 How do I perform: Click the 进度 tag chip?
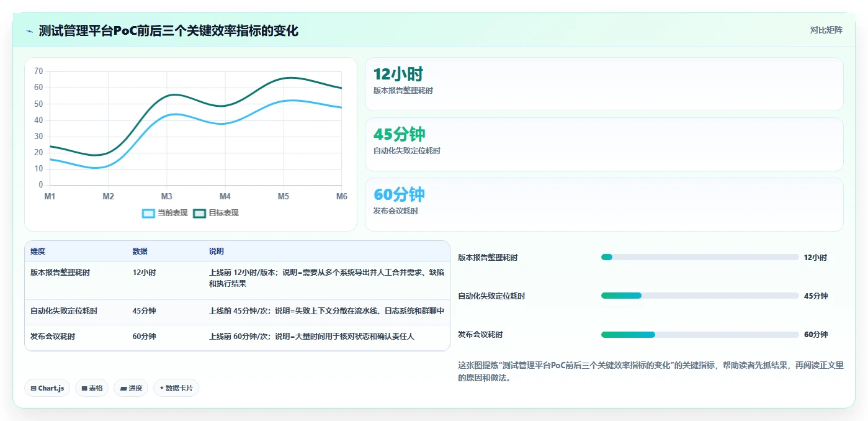(x=131, y=388)
